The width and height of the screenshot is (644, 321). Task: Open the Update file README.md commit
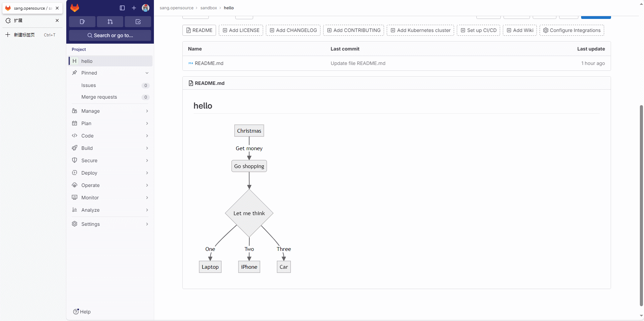[358, 63]
